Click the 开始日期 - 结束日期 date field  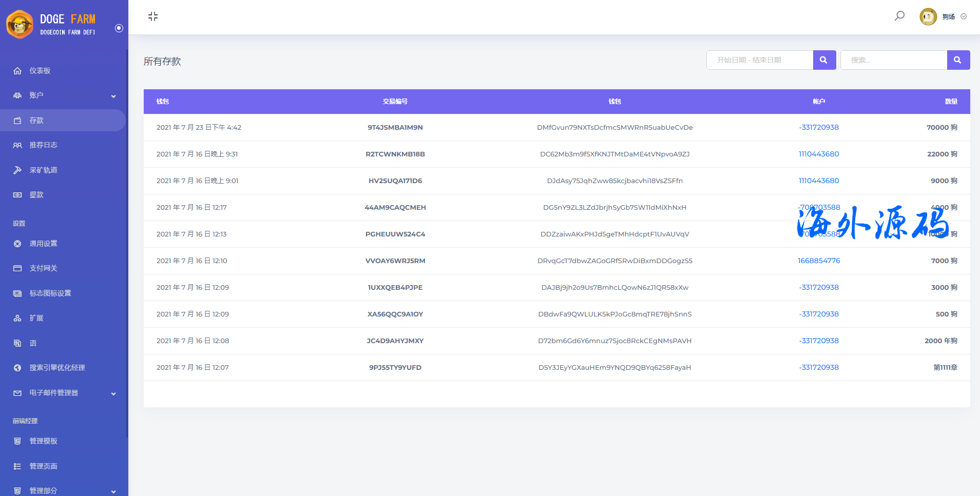tap(760, 60)
